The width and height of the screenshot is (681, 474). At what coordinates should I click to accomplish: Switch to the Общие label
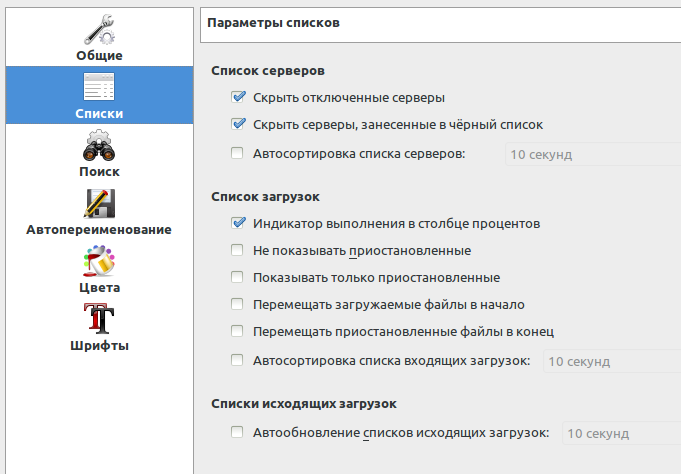click(x=99, y=56)
